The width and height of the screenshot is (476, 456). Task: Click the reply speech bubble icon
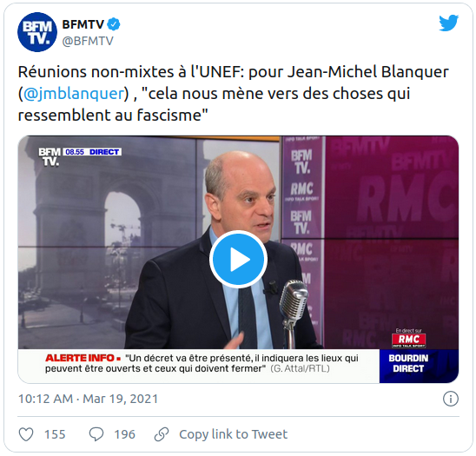click(x=96, y=434)
